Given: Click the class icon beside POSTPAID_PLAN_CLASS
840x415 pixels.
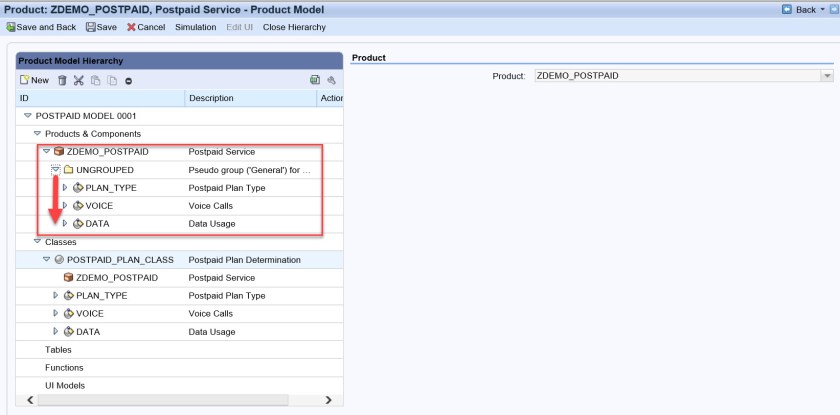Looking at the screenshot, I should pos(59,260).
